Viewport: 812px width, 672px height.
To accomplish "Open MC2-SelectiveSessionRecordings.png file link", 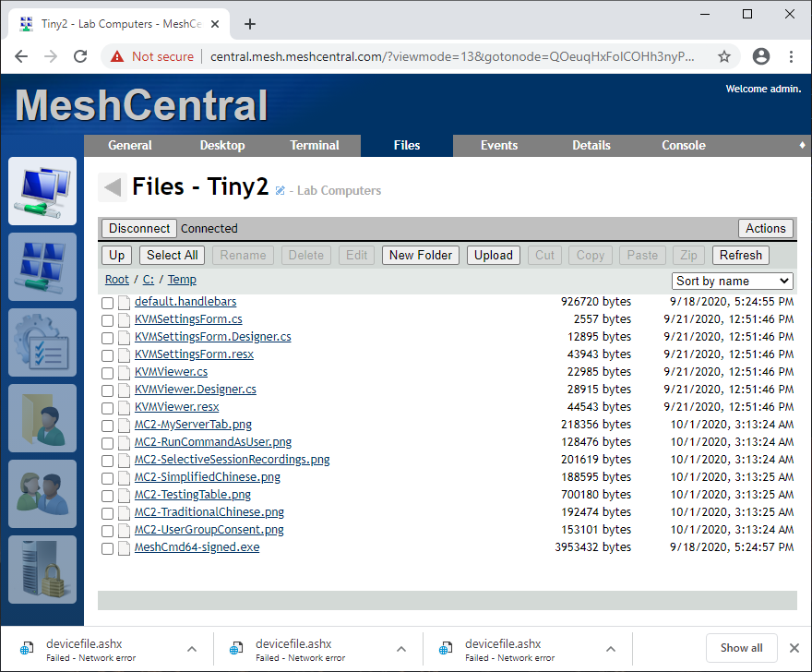I will (232, 460).
